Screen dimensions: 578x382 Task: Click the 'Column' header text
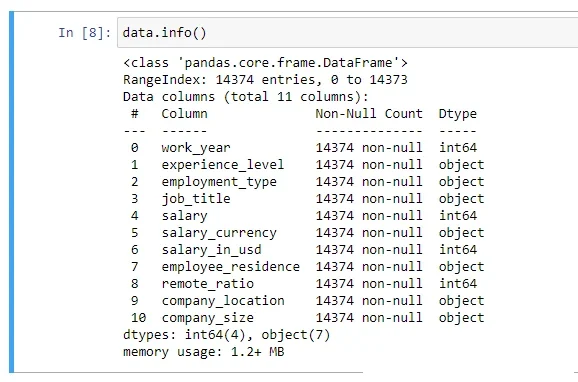coord(184,114)
